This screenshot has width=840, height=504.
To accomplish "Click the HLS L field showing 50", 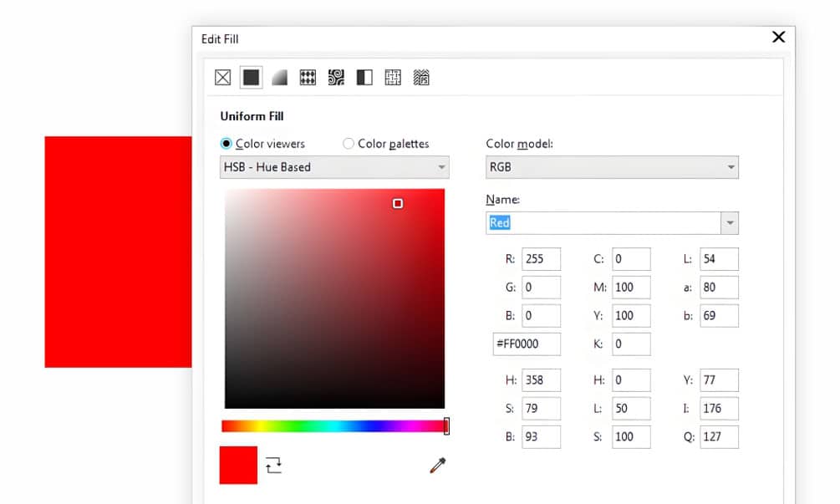I will (x=631, y=408).
